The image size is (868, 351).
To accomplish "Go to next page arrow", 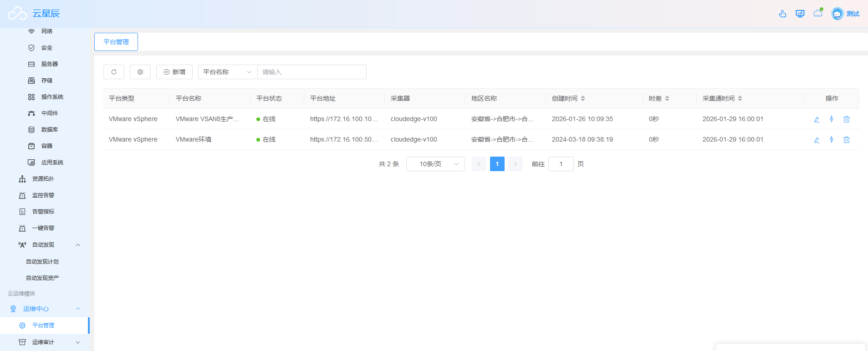I will [x=516, y=164].
